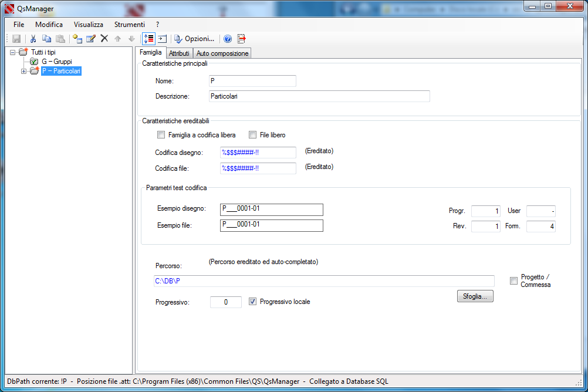Open the Strumenti menu
This screenshot has width=588, height=392.
pos(129,25)
